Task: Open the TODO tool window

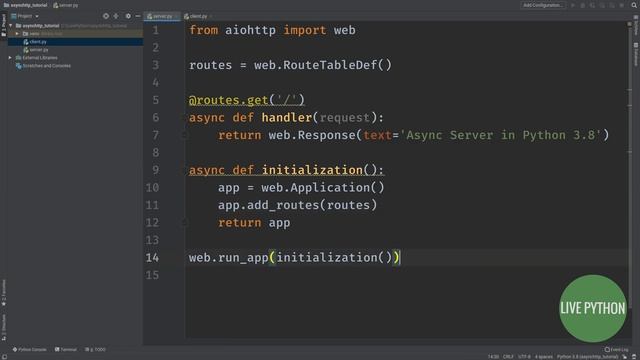Action: coord(96,349)
